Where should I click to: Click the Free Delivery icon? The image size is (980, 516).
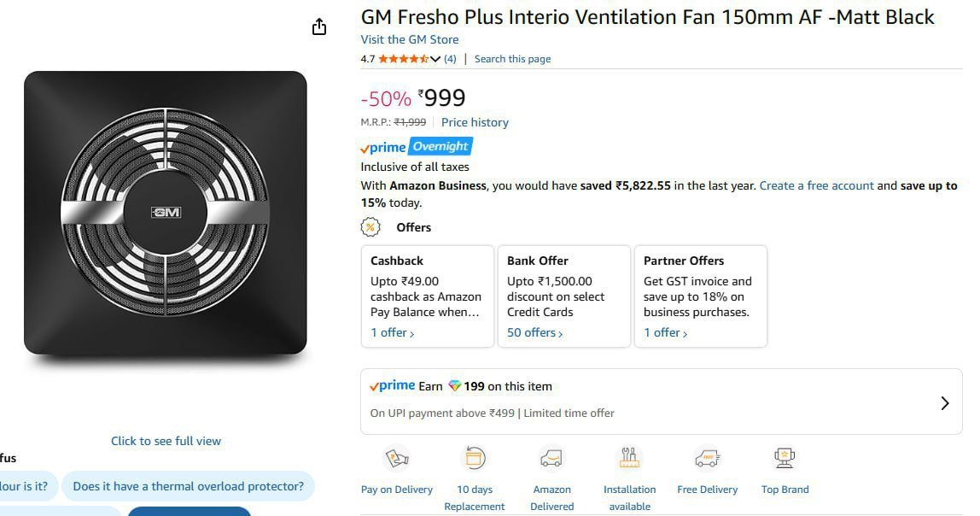pos(707,459)
